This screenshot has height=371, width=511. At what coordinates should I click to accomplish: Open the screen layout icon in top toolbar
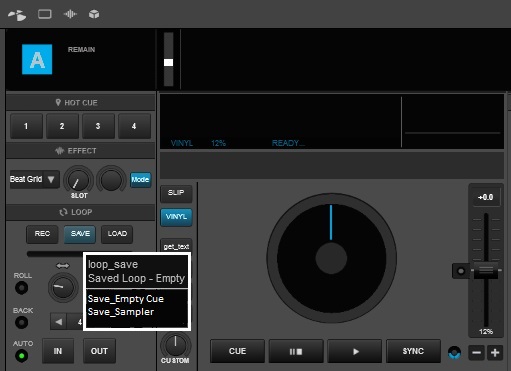coord(45,14)
